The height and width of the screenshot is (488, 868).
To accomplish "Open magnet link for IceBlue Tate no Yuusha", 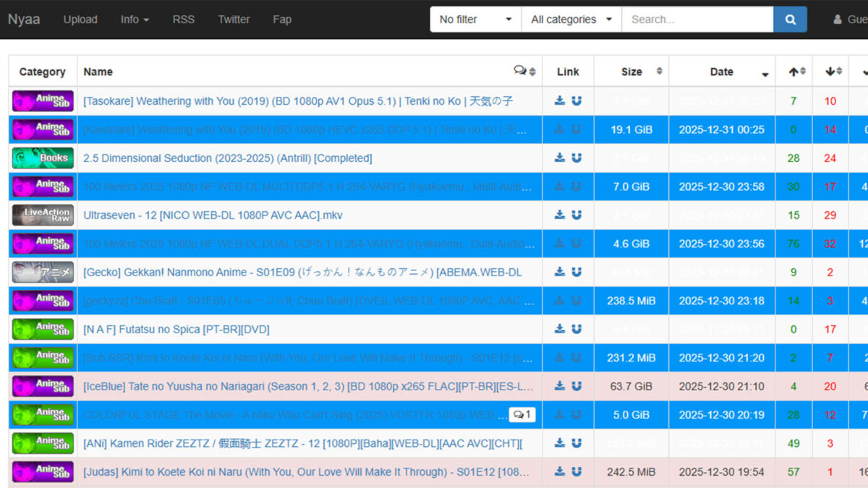I will [576, 386].
